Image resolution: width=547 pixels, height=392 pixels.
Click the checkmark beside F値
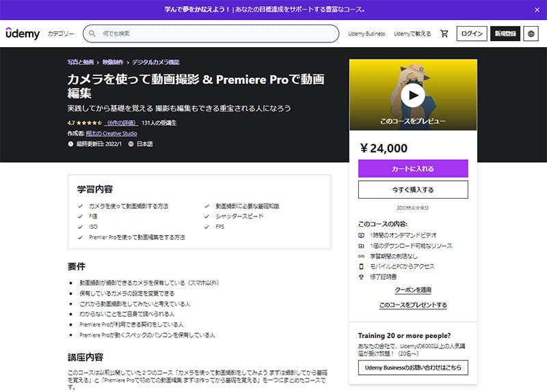point(80,216)
